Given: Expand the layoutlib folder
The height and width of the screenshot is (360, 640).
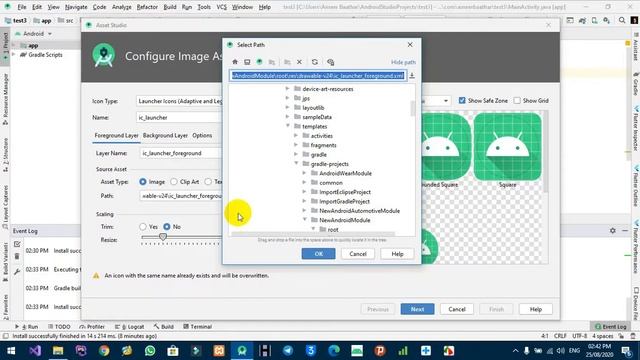Looking at the screenshot, I should pos(287,107).
